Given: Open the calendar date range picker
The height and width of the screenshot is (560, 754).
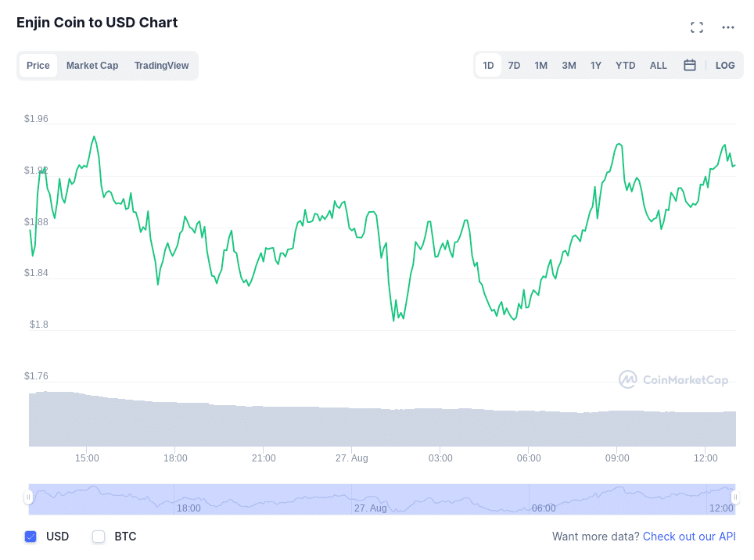Looking at the screenshot, I should 690,66.
